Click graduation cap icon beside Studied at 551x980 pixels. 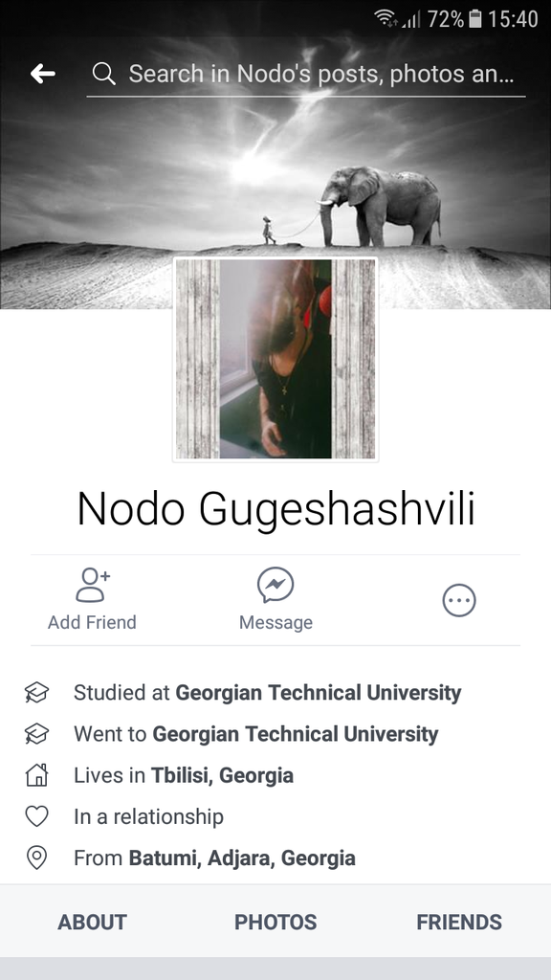click(37, 693)
